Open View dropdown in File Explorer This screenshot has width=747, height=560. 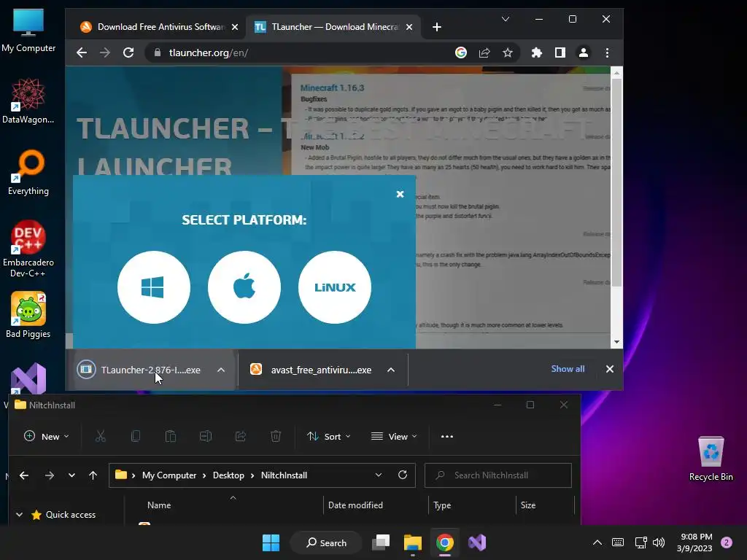coord(394,436)
